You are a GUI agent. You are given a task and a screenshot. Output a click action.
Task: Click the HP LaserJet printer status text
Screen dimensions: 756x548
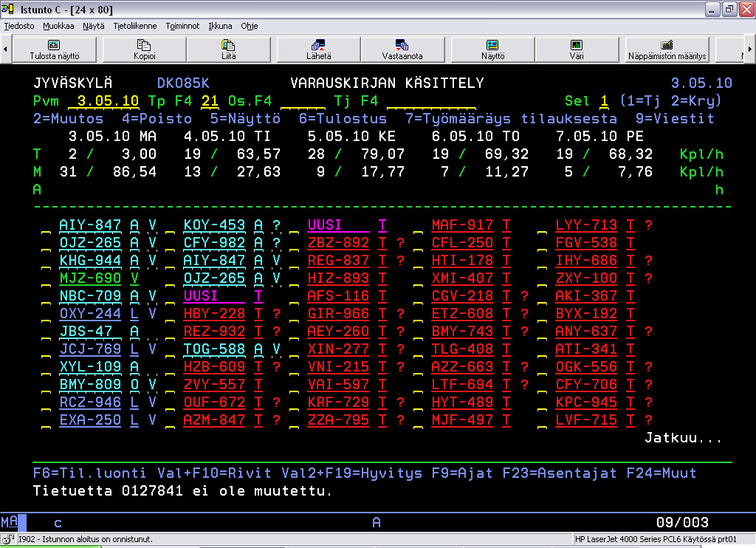[656, 539]
